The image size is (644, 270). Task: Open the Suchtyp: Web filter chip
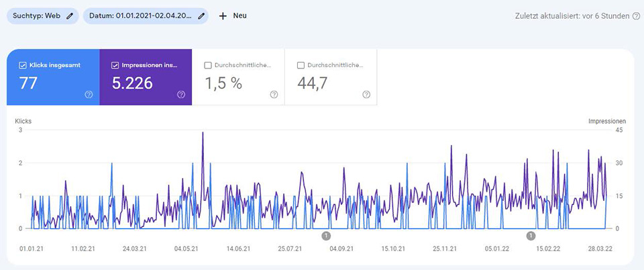pyautogui.click(x=43, y=16)
